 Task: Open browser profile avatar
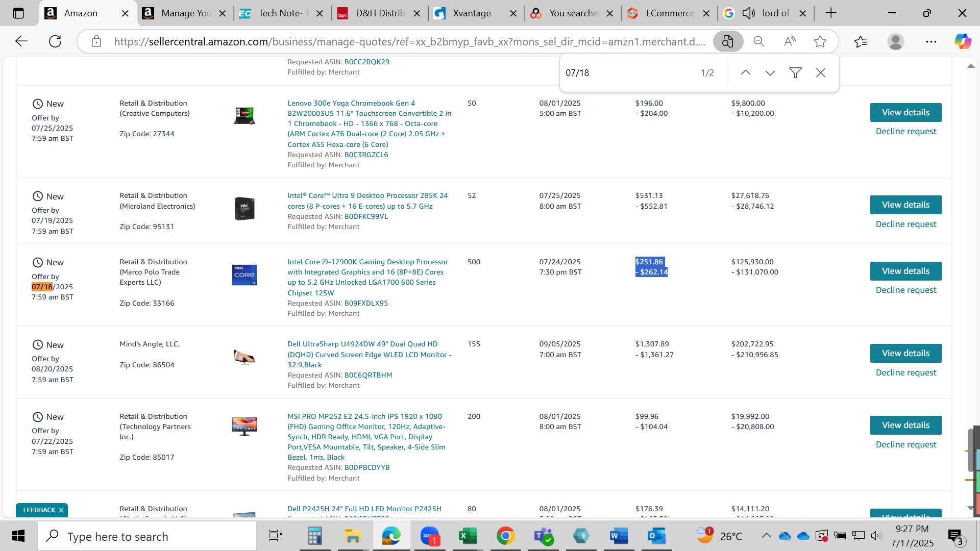click(896, 41)
